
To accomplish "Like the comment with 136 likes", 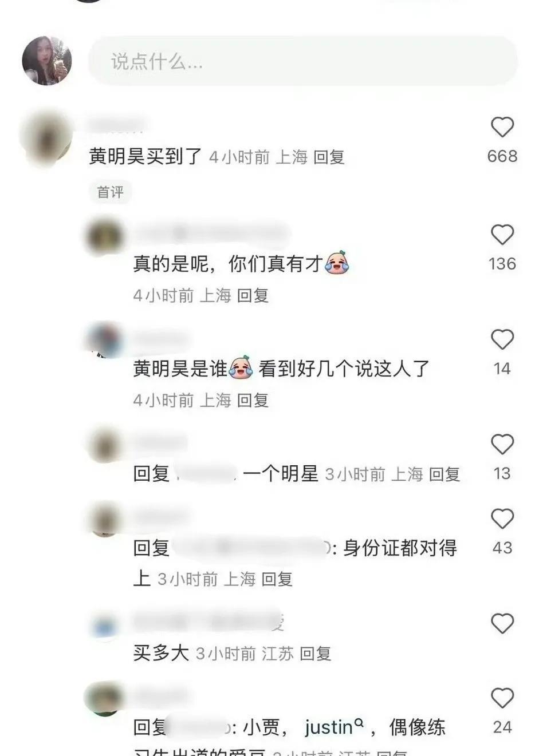I will (502, 235).
